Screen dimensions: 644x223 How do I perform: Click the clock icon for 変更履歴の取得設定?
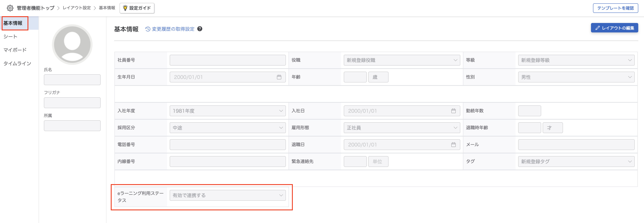[x=148, y=29]
